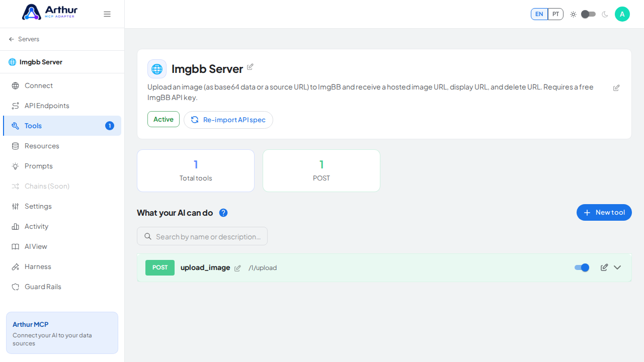Image resolution: width=644 pixels, height=362 pixels.
Task: Filter by the POST card
Action: 321,170
